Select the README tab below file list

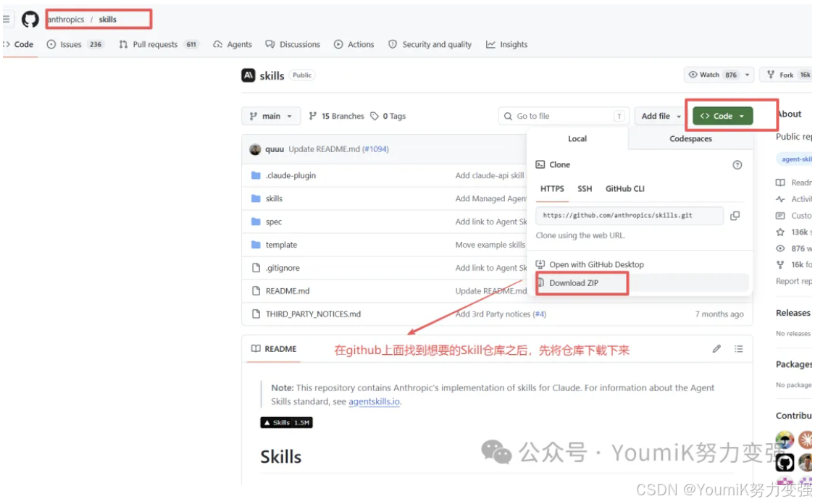click(x=274, y=349)
